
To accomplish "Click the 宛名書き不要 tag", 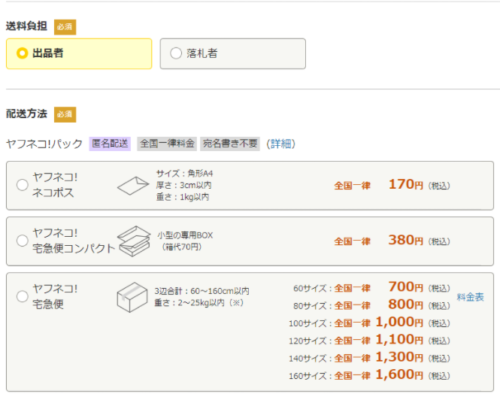I will tap(230, 144).
